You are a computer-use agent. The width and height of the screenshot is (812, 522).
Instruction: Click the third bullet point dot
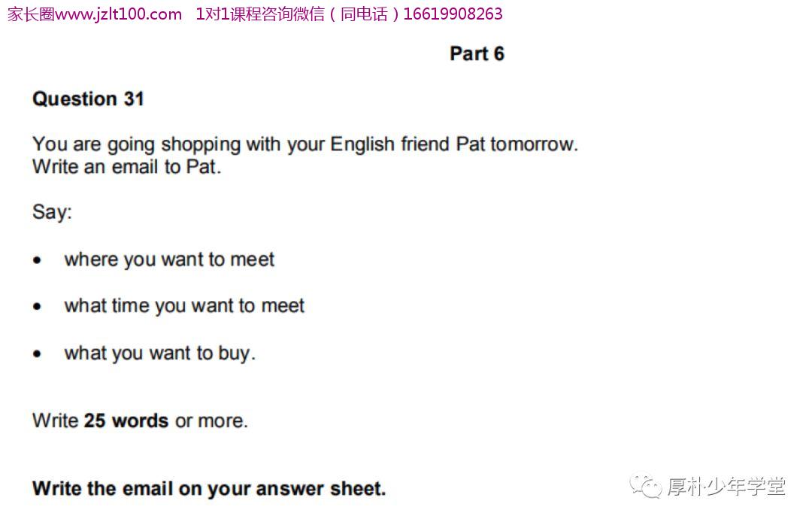(37, 354)
